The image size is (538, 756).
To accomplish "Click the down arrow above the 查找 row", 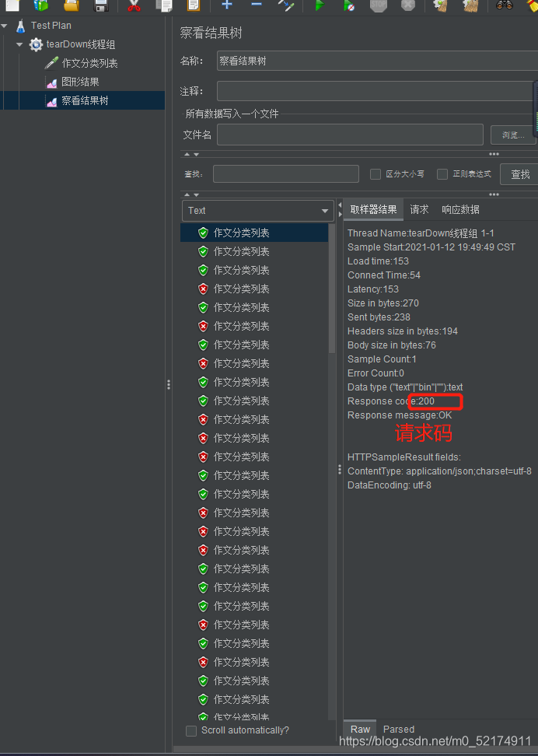I will pos(196,154).
